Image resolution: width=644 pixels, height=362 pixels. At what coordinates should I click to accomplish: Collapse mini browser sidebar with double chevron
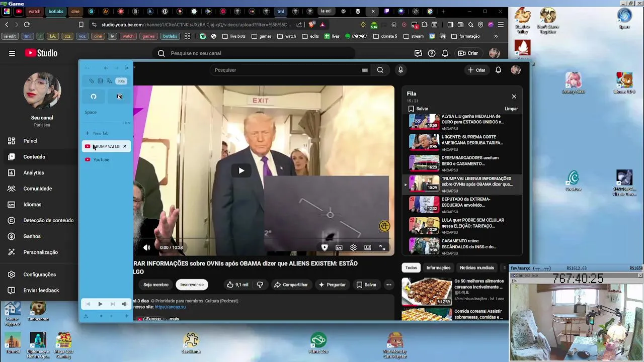click(126, 68)
